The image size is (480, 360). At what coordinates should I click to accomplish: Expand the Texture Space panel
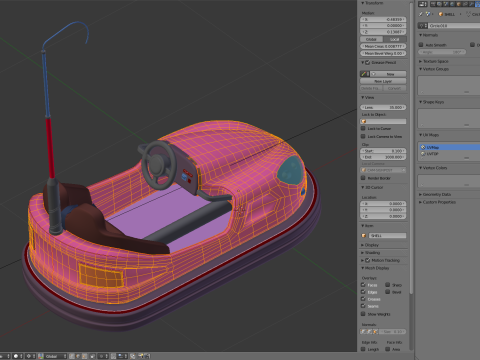[x=421, y=61]
